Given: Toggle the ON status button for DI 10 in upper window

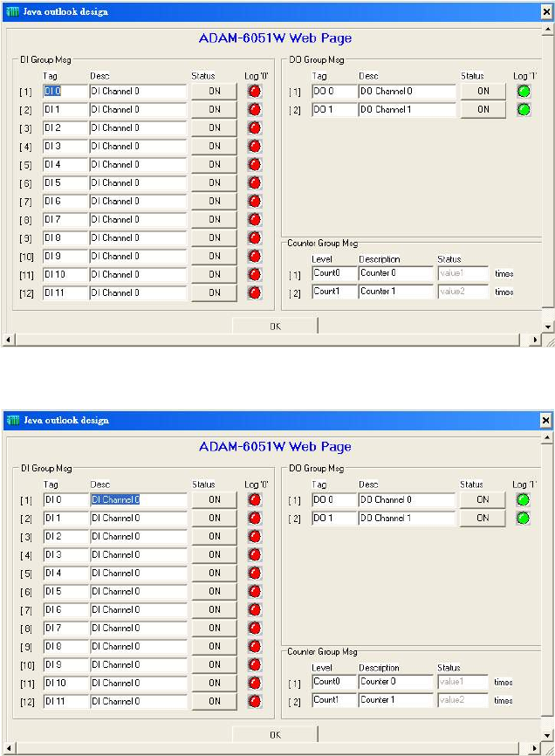Looking at the screenshot, I should coord(215,274).
